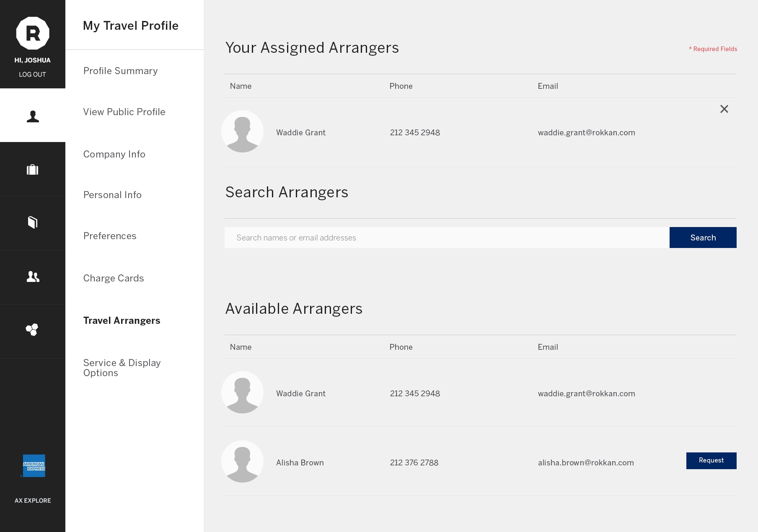Select the hexagon cluster icon

pos(33,330)
